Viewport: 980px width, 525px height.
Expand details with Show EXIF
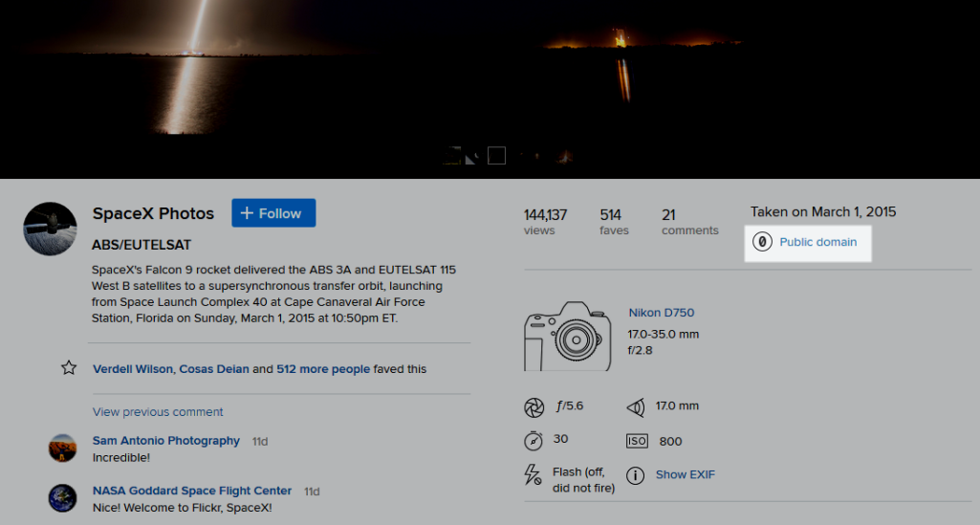685,475
